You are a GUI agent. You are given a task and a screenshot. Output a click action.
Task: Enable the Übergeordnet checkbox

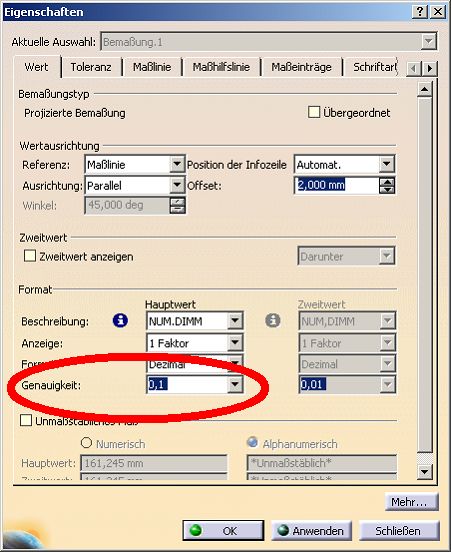[x=314, y=113]
